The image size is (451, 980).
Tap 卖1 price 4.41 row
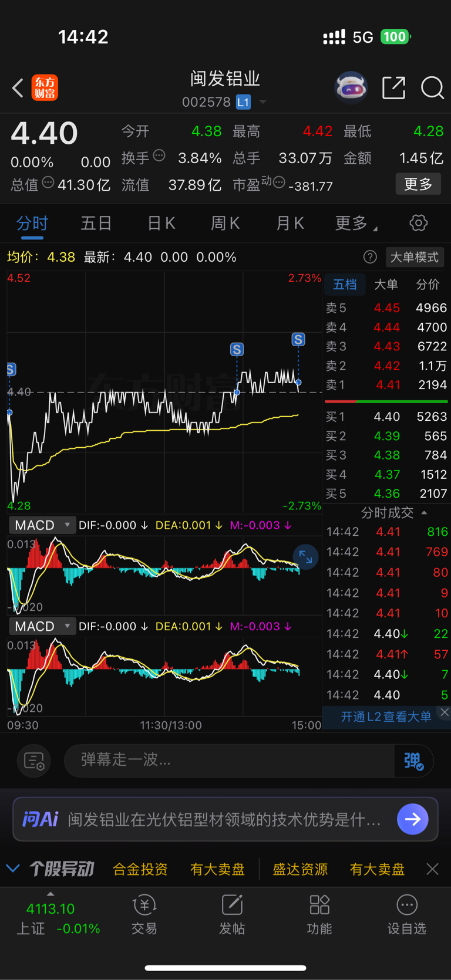click(x=386, y=385)
